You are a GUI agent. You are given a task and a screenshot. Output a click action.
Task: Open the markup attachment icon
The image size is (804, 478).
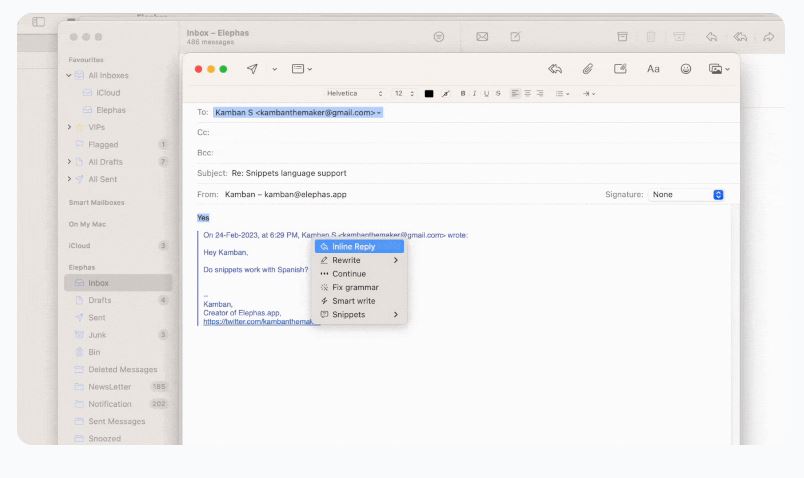pyautogui.click(x=620, y=69)
